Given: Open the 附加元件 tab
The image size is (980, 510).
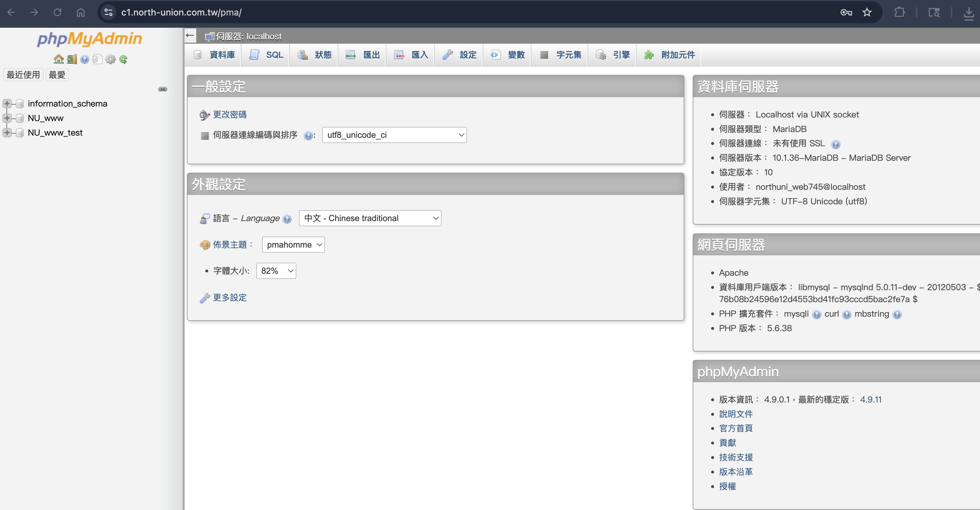Looking at the screenshot, I should click(669, 55).
